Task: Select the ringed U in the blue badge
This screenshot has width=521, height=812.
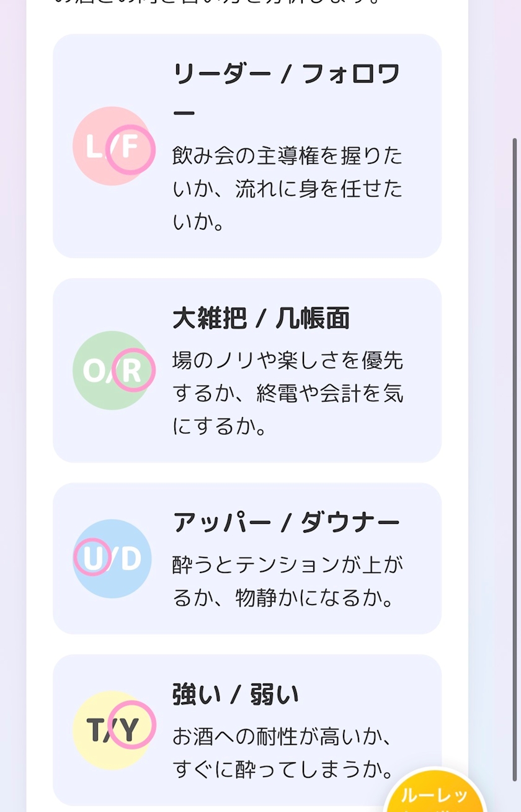Action: tap(92, 557)
